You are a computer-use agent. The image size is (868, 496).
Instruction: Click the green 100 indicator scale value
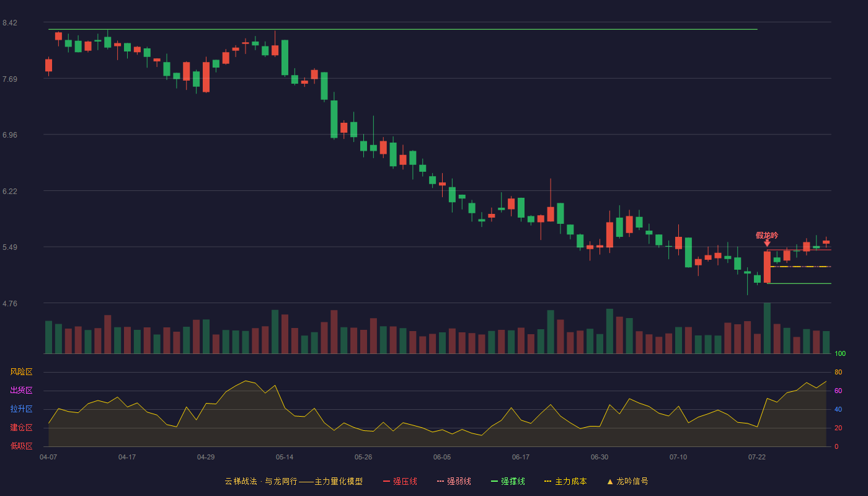(840, 354)
